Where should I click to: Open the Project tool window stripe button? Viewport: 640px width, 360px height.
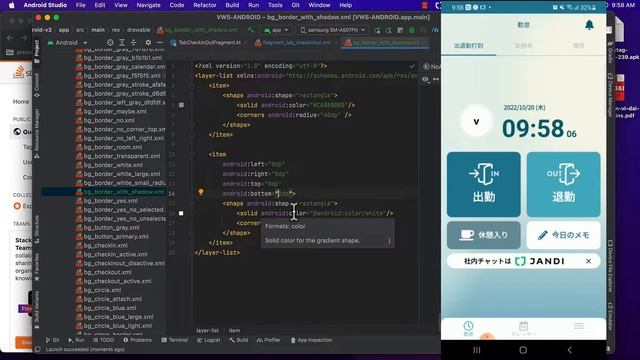[37, 51]
